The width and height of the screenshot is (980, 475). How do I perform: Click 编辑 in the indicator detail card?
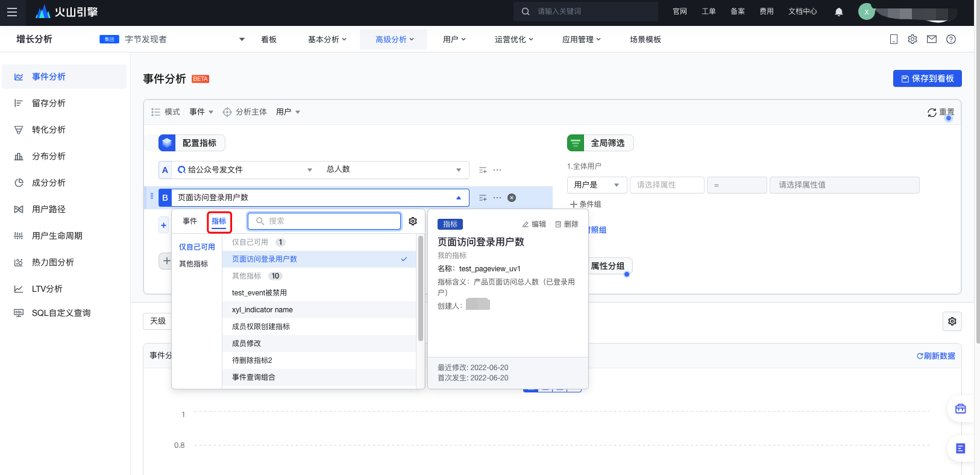coord(534,224)
